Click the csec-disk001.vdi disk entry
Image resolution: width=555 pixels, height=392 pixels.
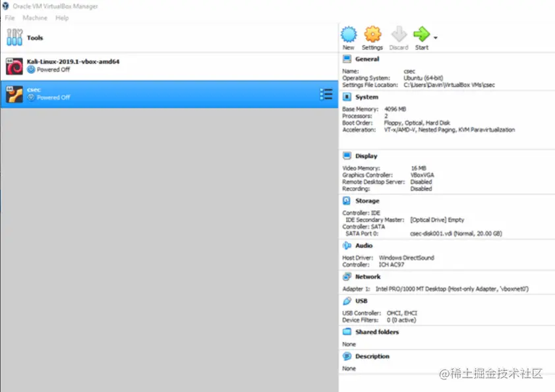pos(456,233)
